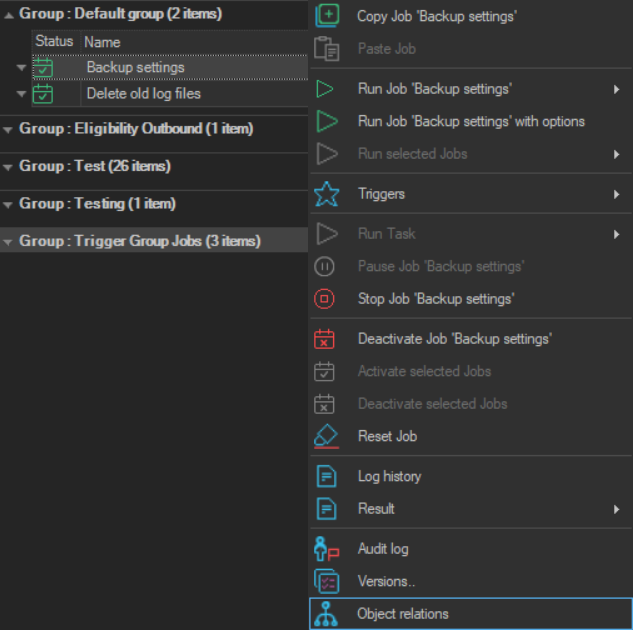The height and width of the screenshot is (630, 633).
Task: Click the Reset Job eraser icon
Action: 326,436
